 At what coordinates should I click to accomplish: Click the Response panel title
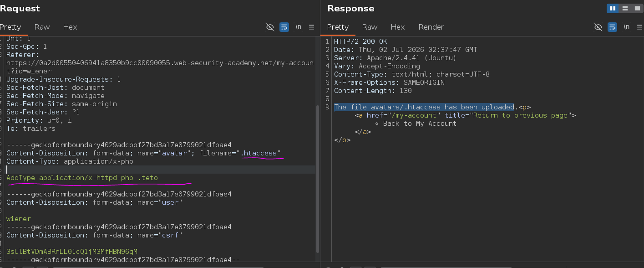coord(351,8)
